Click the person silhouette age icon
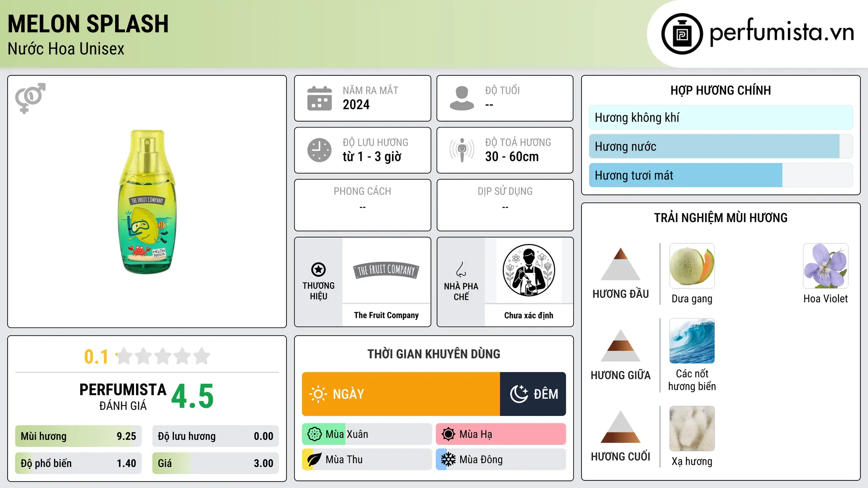The height and width of the screenshot is (488, 868). [x=462, y=98]
